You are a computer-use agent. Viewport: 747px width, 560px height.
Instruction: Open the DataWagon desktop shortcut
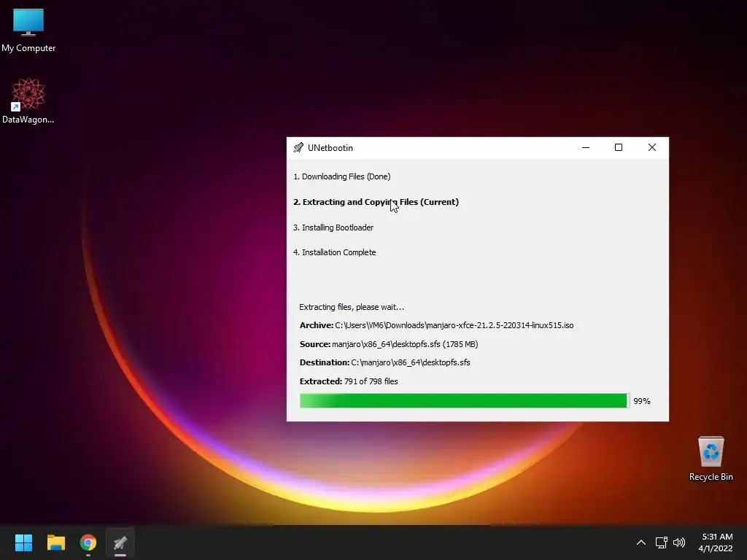(x=28, y=101)
